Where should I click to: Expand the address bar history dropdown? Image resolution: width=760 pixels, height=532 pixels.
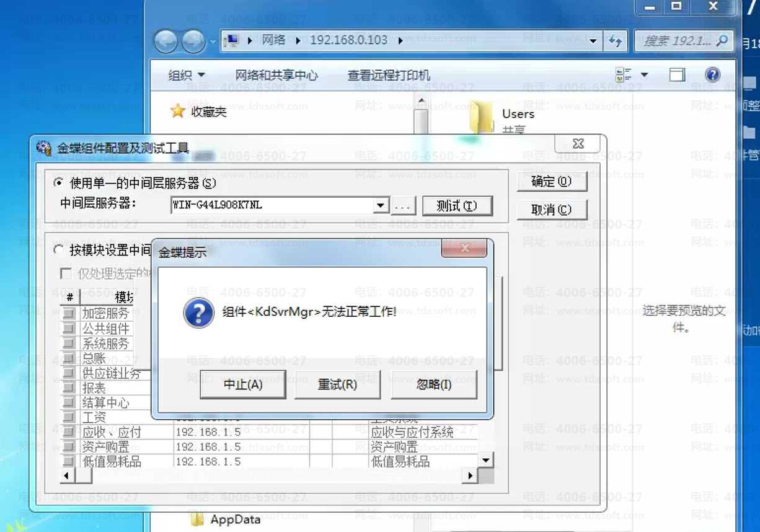click(593, 41)
